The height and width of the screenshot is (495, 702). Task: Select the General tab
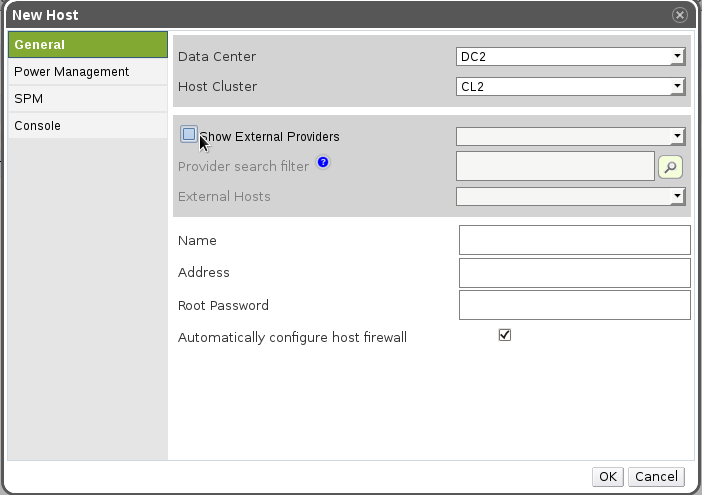tap(87, 45)
